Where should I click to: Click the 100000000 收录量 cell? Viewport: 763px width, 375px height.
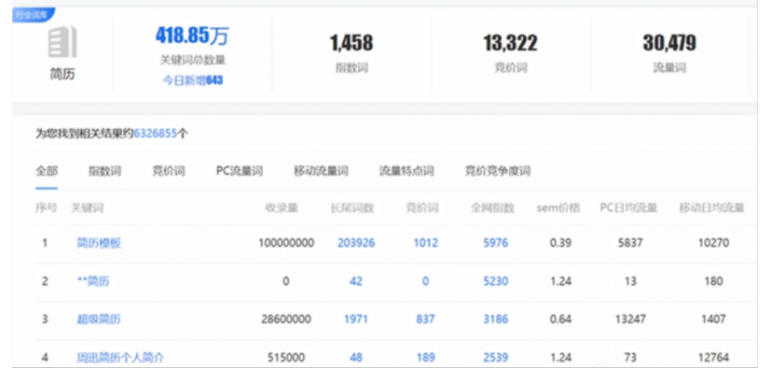coord(286,243)
